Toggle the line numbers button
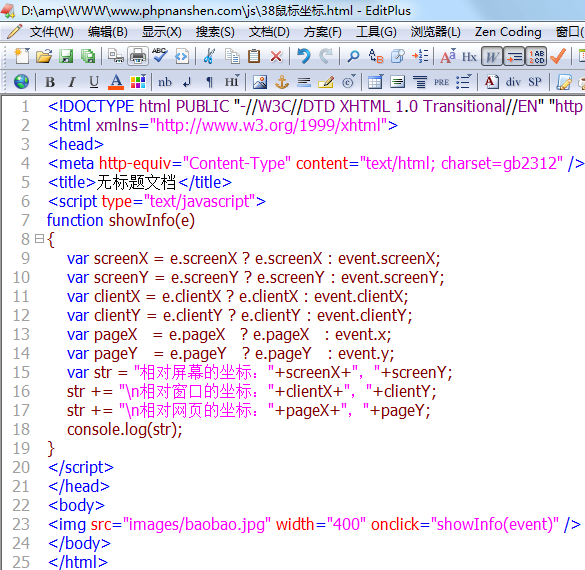The height and width of the screenshot is (570, 585). pos(536,56)
